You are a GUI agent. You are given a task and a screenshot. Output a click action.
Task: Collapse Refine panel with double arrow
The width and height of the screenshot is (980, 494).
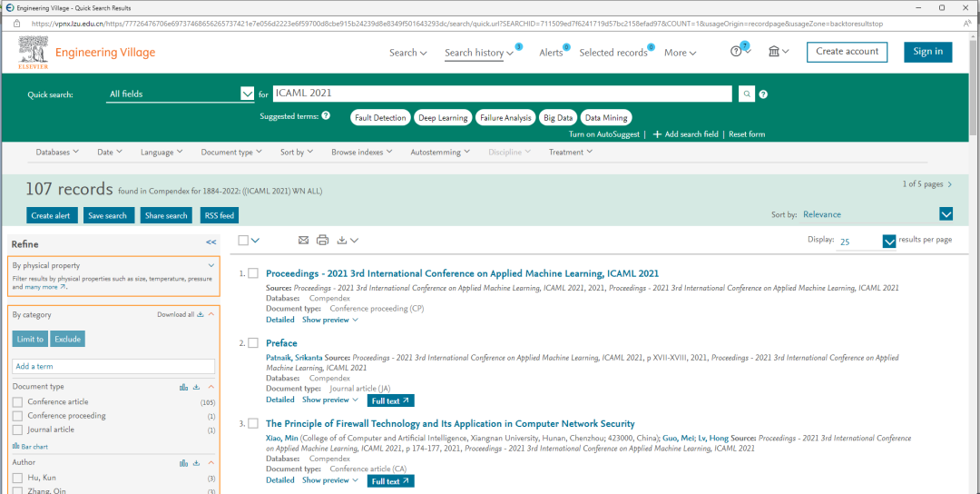[x=211, y=242]
